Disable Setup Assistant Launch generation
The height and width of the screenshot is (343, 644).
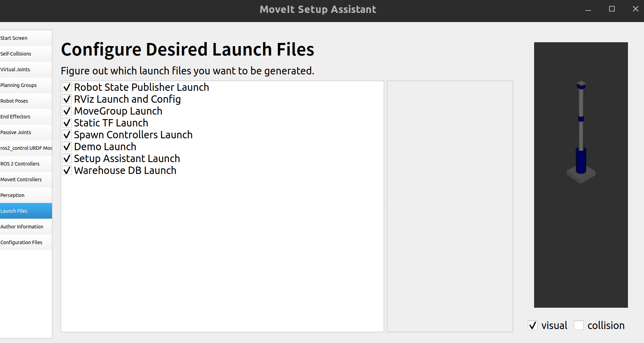[67, 159]
